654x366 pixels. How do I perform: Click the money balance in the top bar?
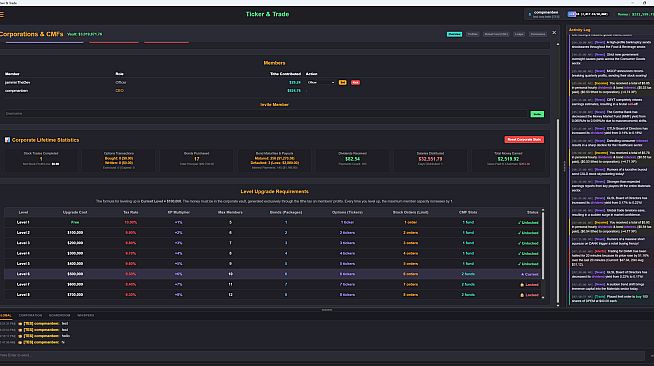tap(636, 14)
